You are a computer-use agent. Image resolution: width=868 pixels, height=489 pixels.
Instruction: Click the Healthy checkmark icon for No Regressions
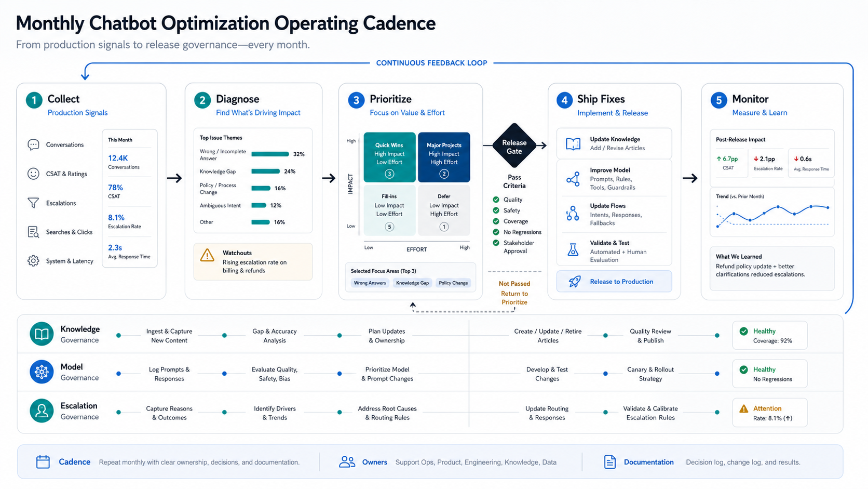744,369
